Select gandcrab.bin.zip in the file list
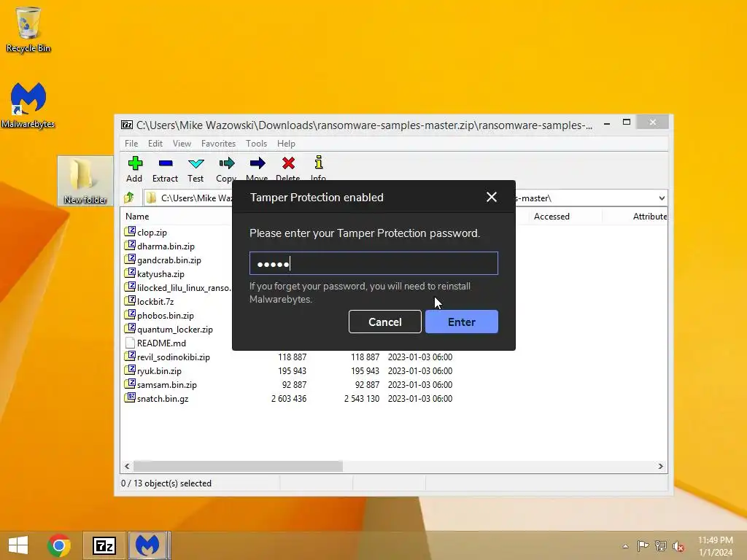This screenshot has height=560, width=747. [169, 260]
